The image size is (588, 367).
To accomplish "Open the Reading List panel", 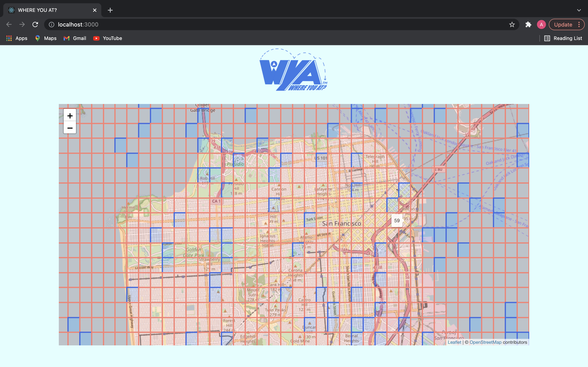I will point(563,38).
